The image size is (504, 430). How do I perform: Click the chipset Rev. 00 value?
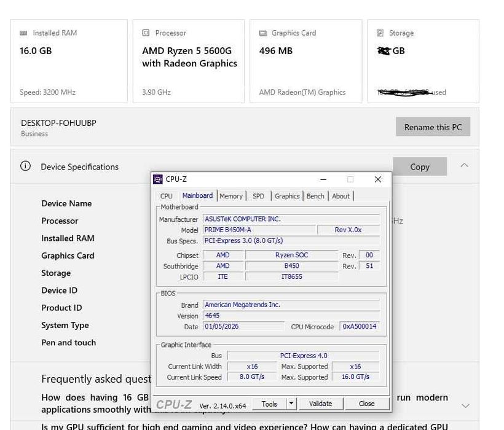pyautogui.click(x=369, y=255)
